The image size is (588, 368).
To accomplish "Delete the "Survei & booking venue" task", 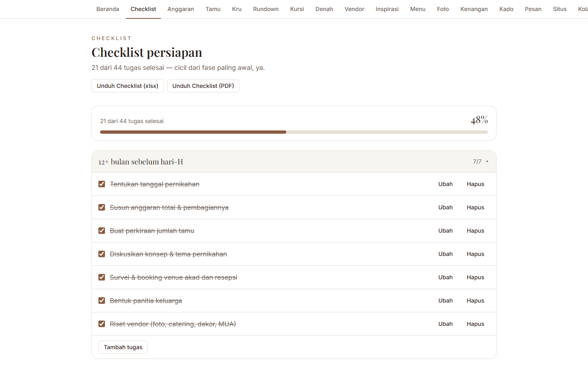I will tap(475, 277).
